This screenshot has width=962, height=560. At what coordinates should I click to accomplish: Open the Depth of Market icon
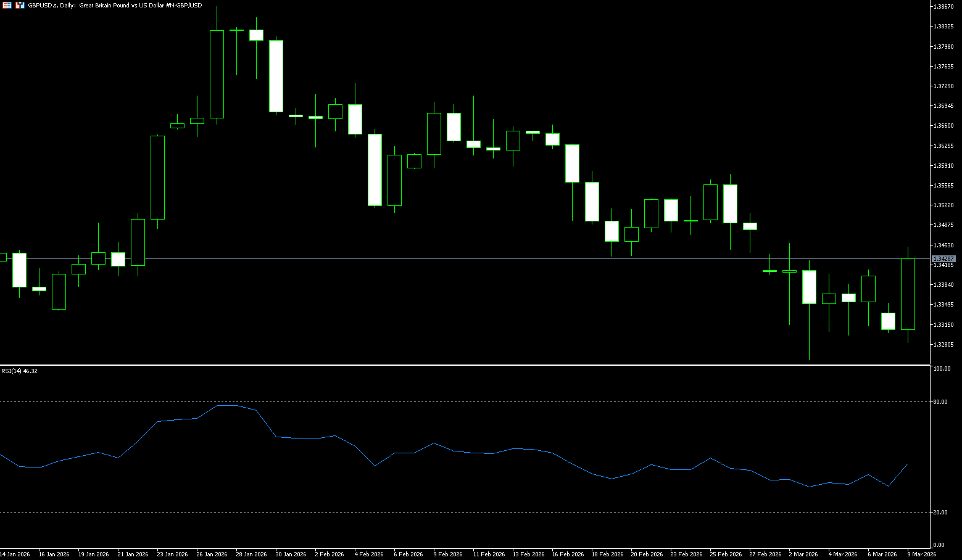point(20,5)
